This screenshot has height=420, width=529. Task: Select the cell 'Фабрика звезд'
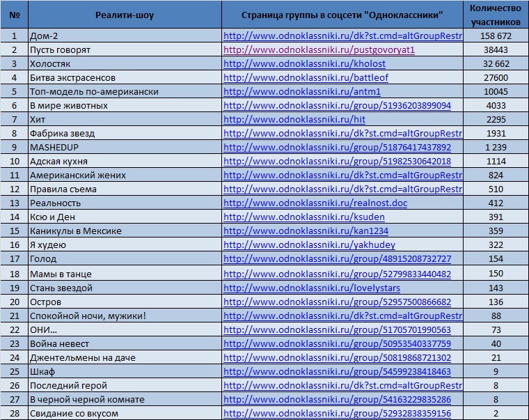click(x=125, y=133)
